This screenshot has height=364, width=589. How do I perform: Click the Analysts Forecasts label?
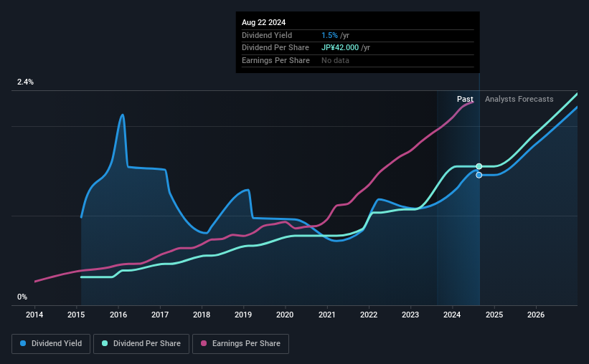519,99
